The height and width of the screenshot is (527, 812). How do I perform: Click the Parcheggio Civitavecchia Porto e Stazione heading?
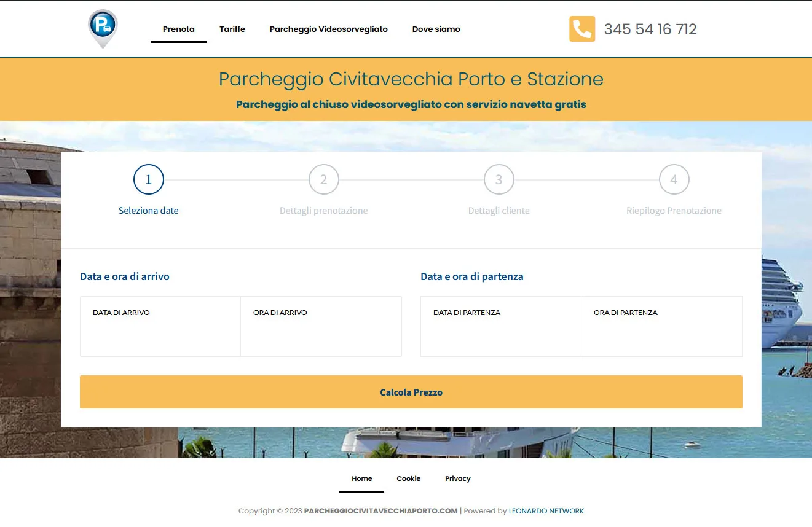pos(411,79)
